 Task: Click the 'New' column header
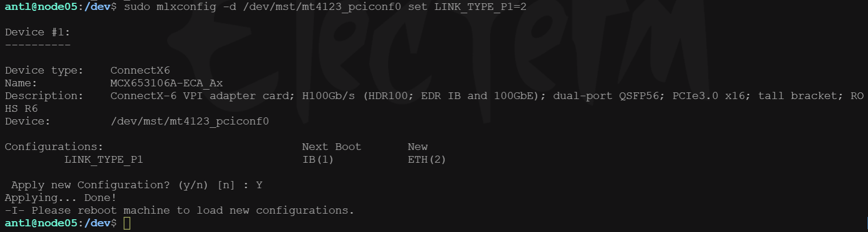pyautogui.click(x=418, y=147)
